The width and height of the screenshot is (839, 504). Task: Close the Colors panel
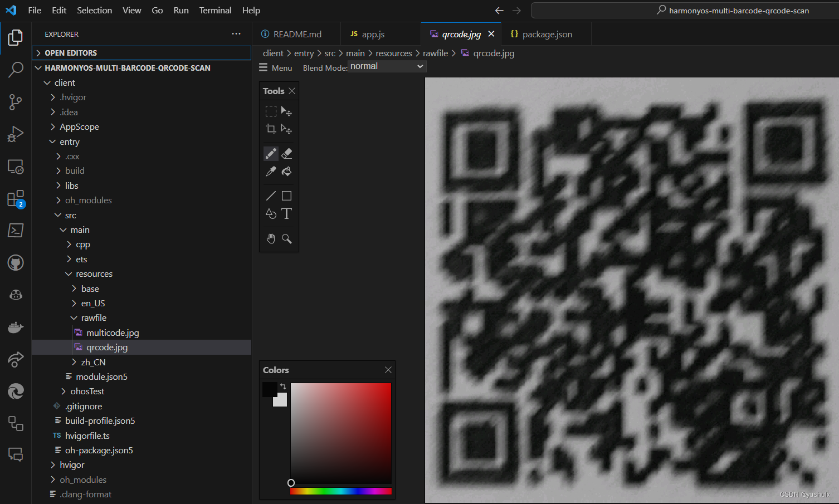388,370
